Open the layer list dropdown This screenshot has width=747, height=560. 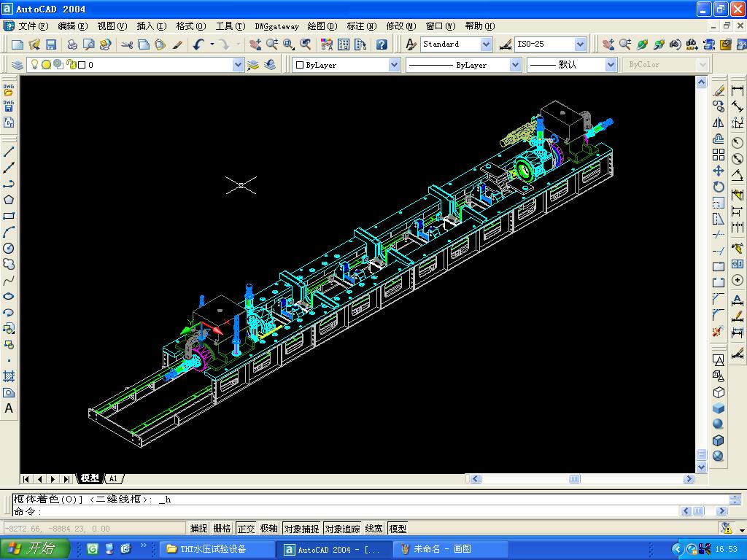(238, 65)
